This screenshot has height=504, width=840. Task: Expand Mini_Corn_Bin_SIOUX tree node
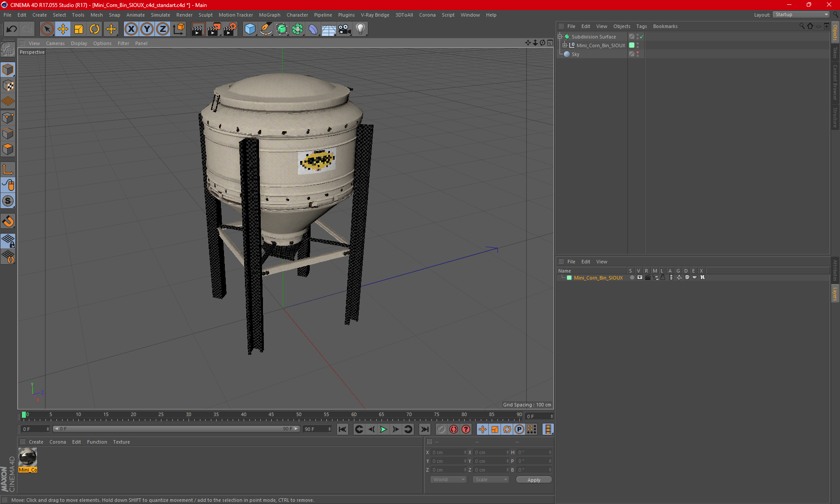click(x=564, y=45)
